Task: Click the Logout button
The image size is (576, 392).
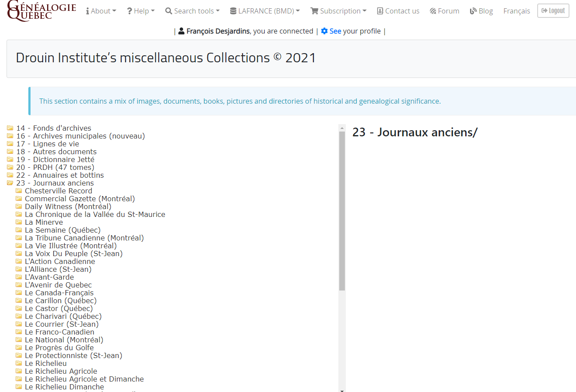Action: (x=553, y=11)
